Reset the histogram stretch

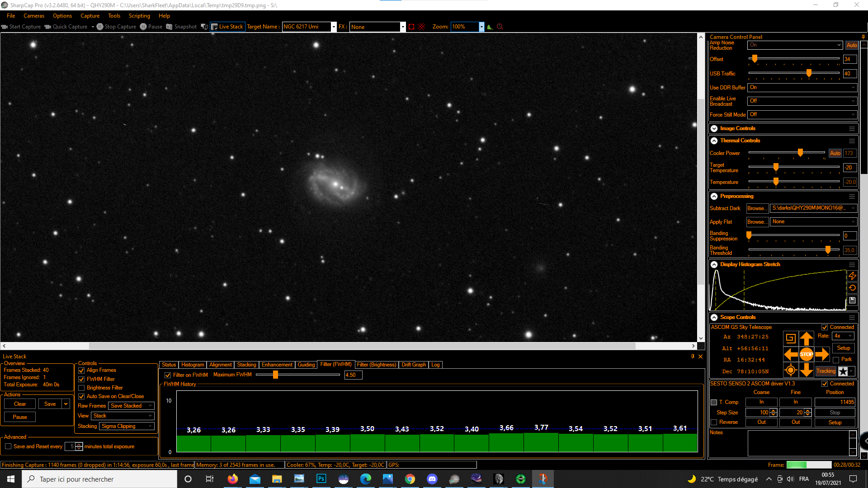[852, 288]
